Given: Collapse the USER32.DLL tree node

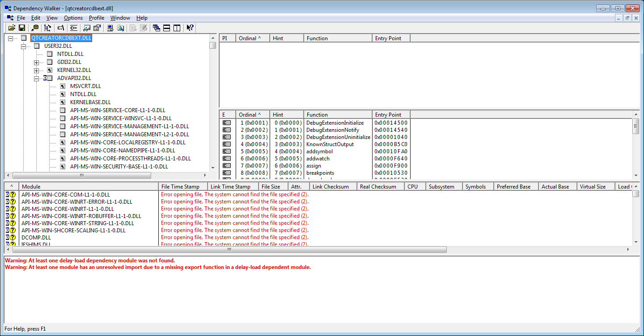Looking at the screenshot, I should click(24, 46).
